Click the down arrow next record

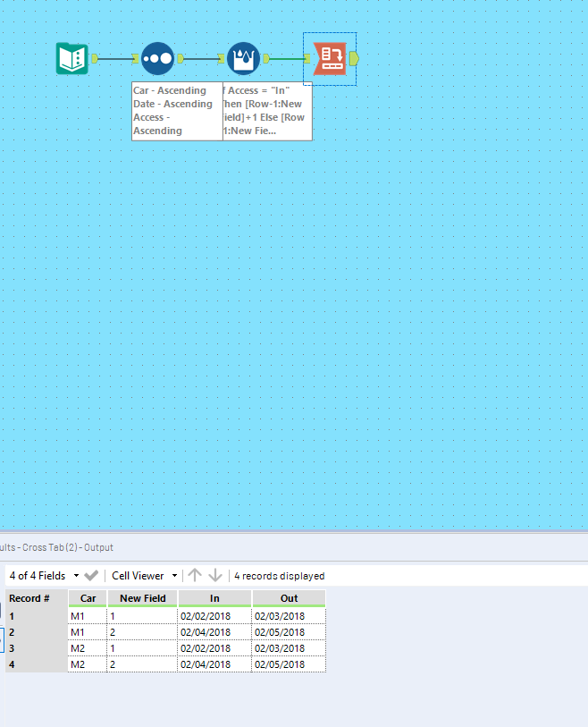coord(215,575)
